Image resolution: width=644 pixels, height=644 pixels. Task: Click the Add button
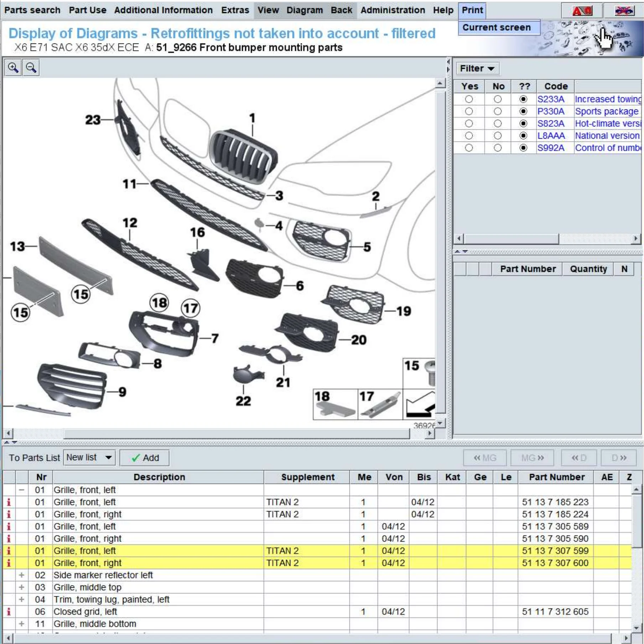(x=145, y=458)
